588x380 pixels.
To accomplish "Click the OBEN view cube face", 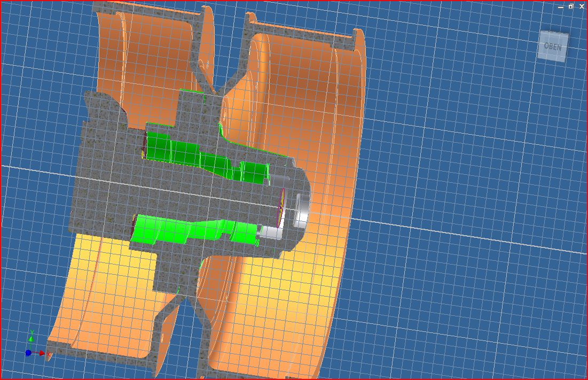I will pyautogui.click(x=553, y=46).
